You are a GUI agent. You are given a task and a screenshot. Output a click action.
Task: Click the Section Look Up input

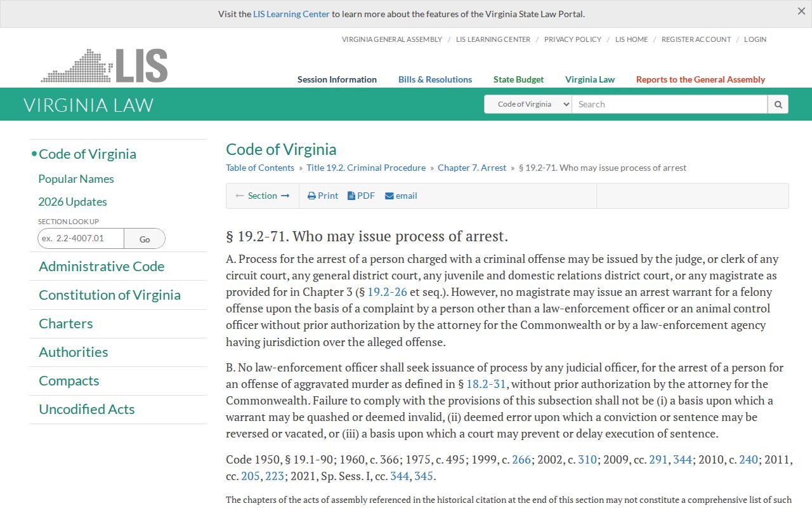pyautogui.click(x=81, y=239)
